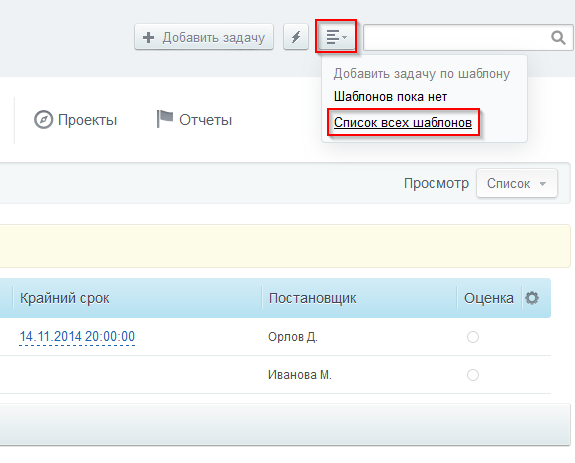Select the rating circle in Иванова М. row

pos(473,375)
